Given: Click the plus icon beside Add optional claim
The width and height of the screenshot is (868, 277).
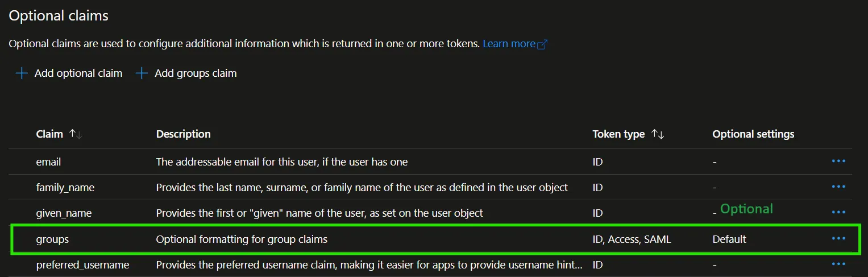Looking at the screenshot, I should 22,73.
